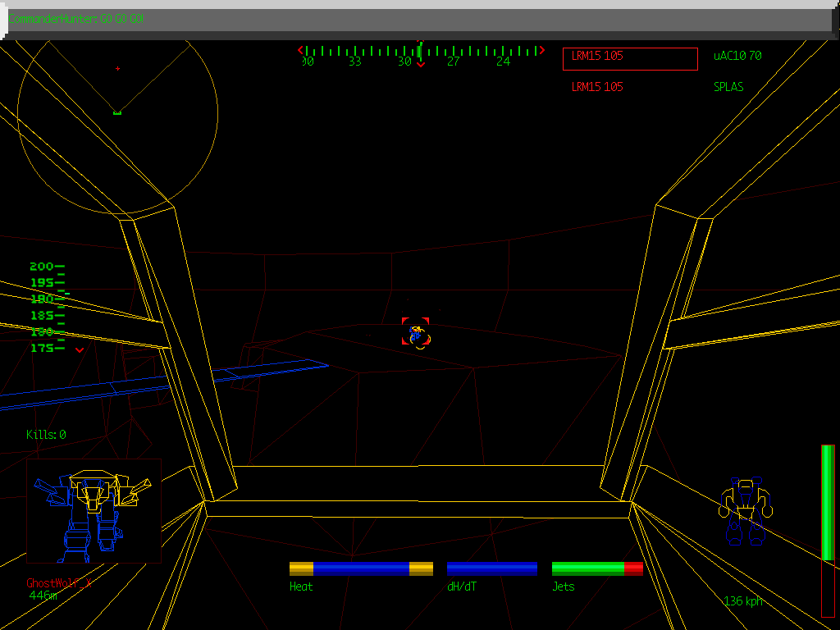Click the Kills: 0 counter

45,436
